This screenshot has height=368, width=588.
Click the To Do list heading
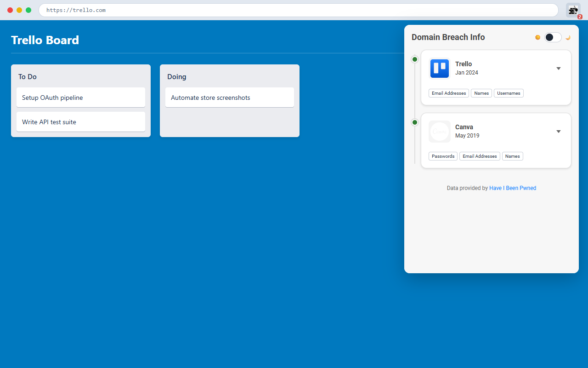pyautogui.click(x=28, y=77)
